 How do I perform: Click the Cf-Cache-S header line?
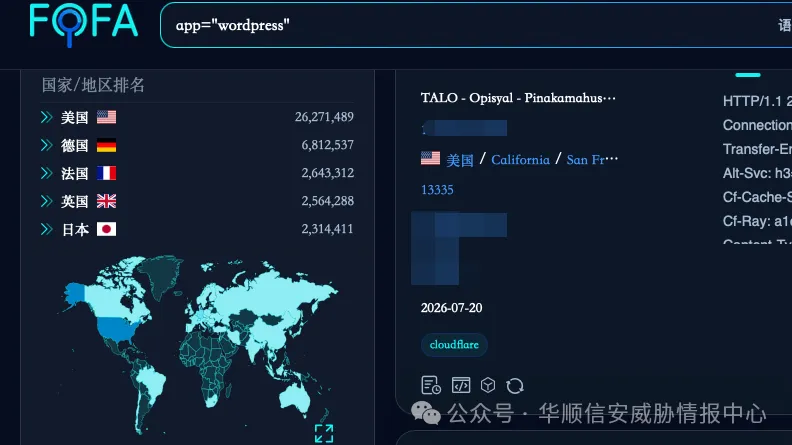(757, 197)
